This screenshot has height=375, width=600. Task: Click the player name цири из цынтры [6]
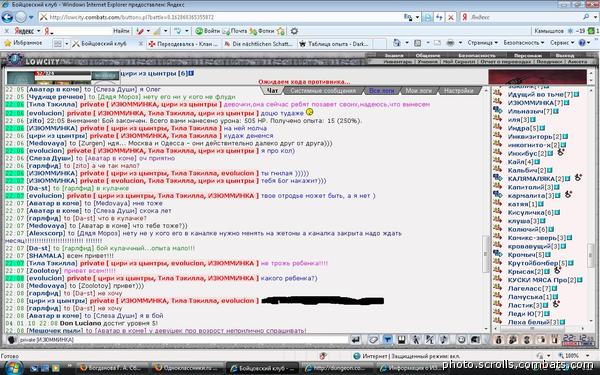click(153, 73)
